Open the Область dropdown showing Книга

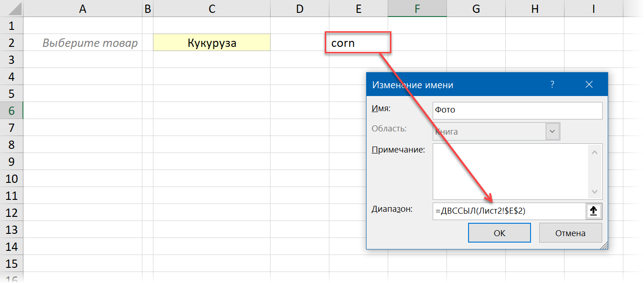coord(496,132)
